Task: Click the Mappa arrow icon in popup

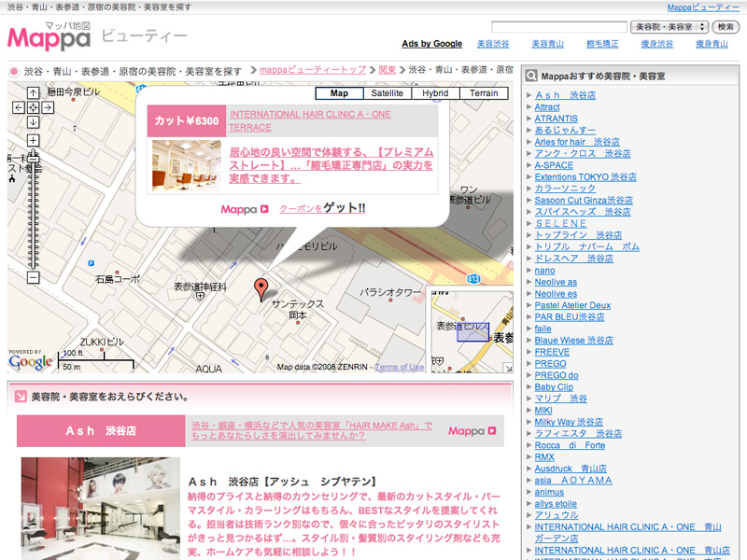Action: 264,209
